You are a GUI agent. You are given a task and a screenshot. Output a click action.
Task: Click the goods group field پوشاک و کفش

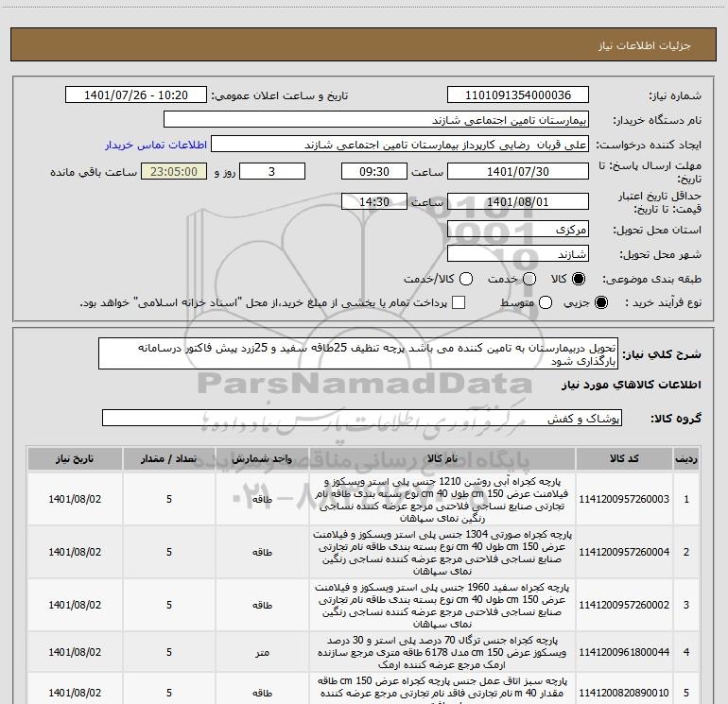click(x=362, y=418)
